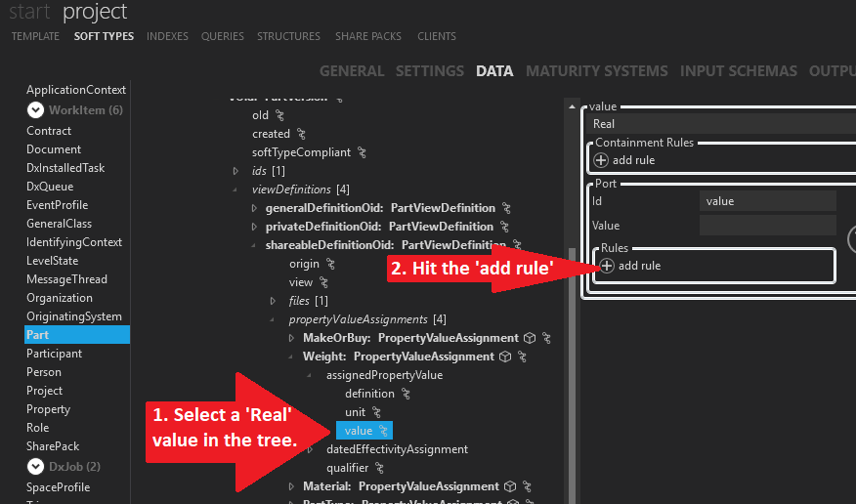Click link icon after shareableDefinitionOid PartViewDefinition
This screenshot has height=504, width=856.
(x=517, y=245)
